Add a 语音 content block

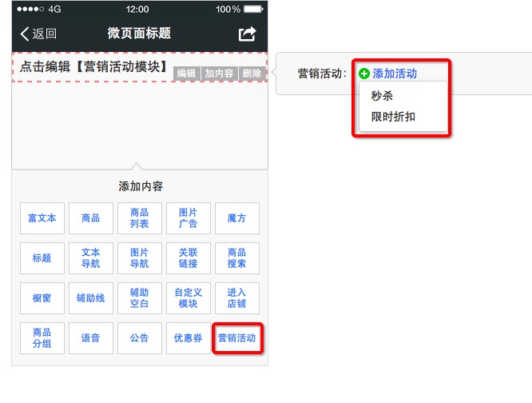pos(90,338)
